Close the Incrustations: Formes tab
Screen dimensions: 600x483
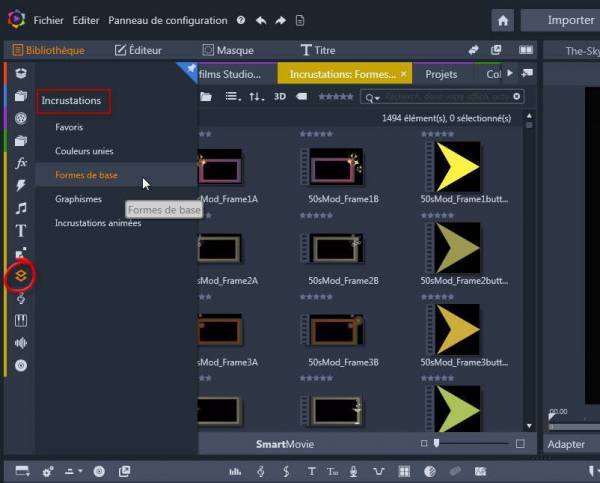point(404,74)
